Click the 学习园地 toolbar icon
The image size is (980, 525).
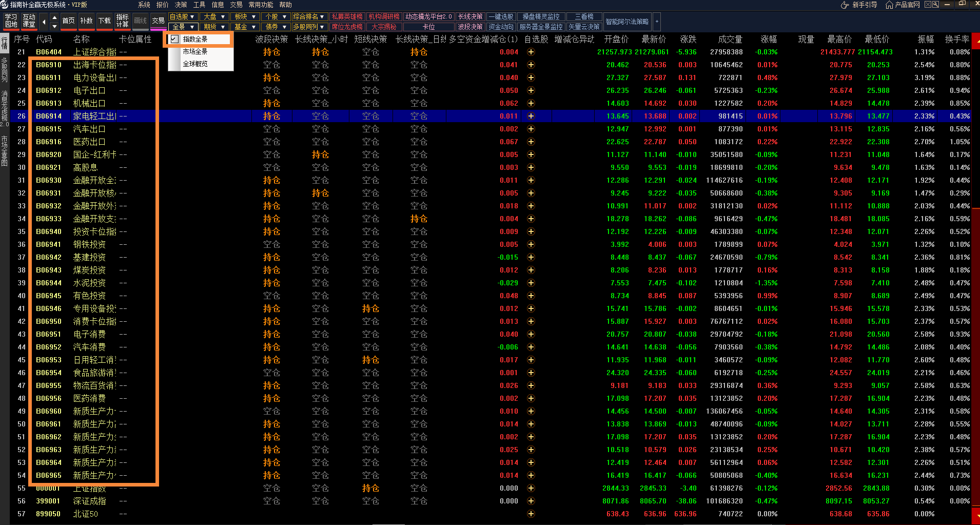tap(11, 21)
